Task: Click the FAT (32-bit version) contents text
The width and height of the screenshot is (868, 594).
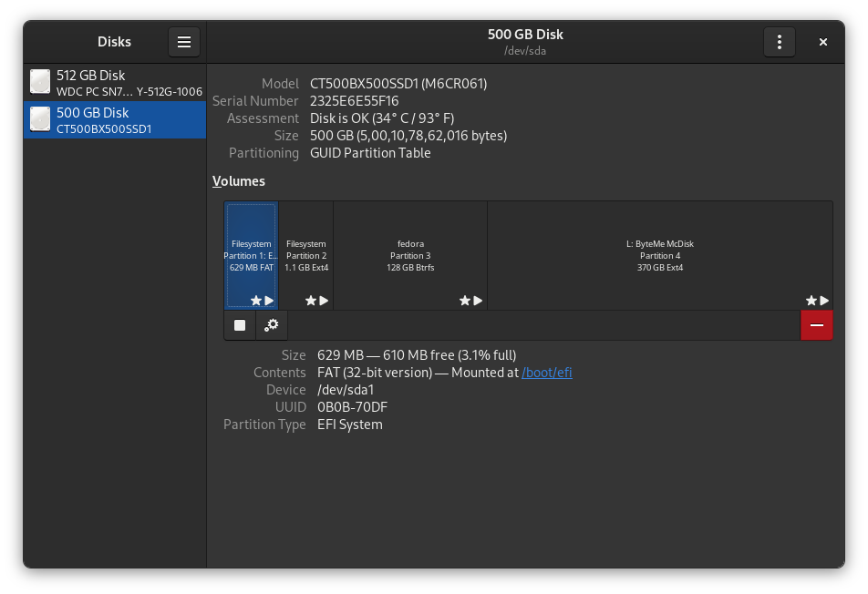Action: [375, 373]
